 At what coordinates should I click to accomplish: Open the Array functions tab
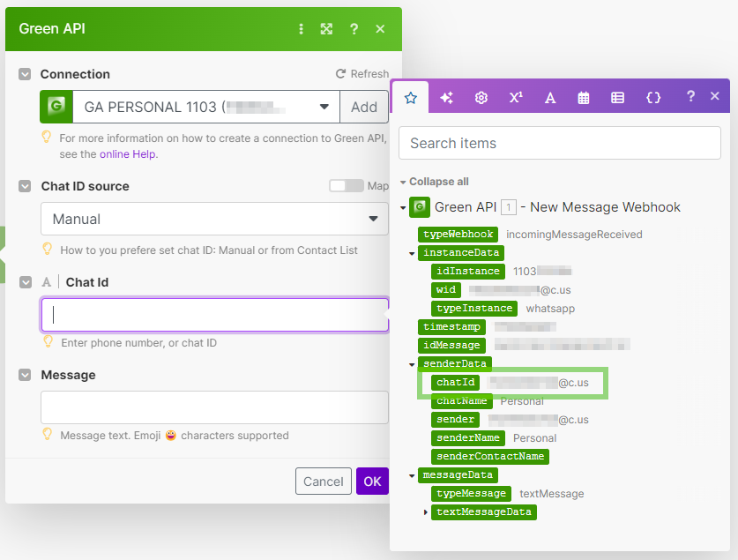(618, 97)
